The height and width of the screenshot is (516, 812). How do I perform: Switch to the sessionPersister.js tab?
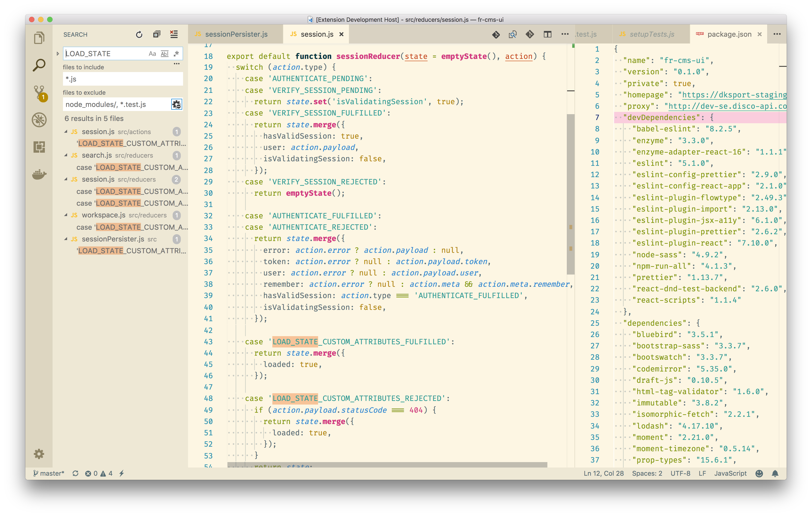click(x=236, y=34)
